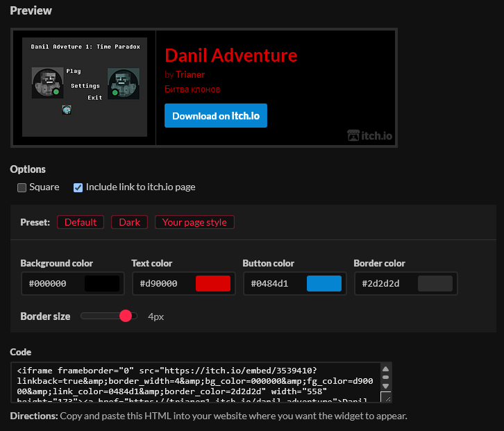The width and height of the screenshot is (504, 431).
Task: Click the code box scroll up arrow
Action: pos(386,369)
